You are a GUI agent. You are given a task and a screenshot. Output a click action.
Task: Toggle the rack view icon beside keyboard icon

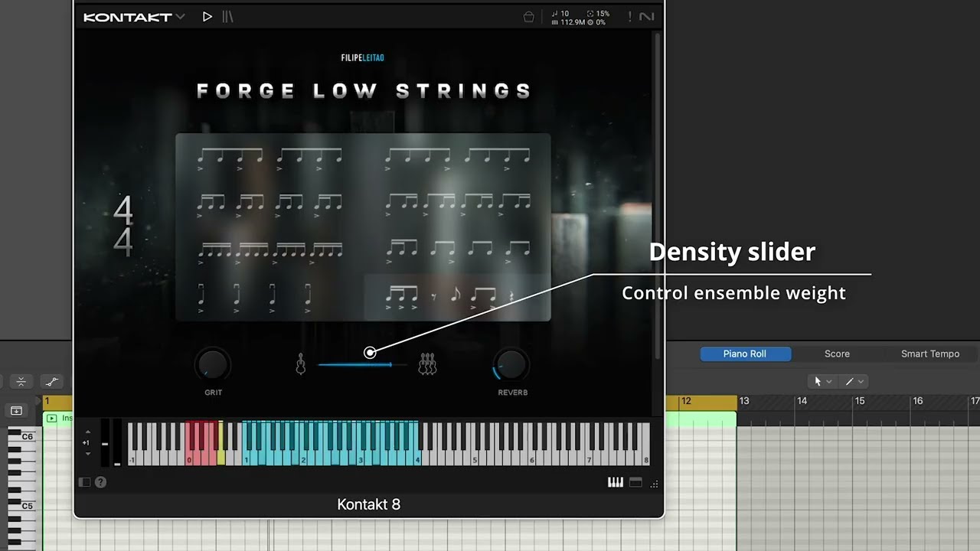(635, 482)
